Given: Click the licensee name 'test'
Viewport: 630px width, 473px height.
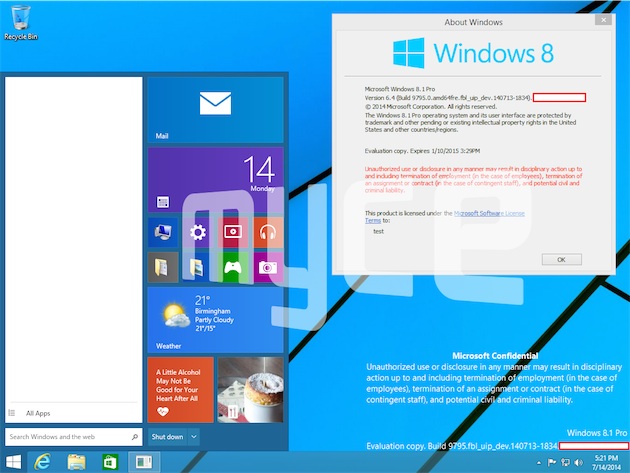Looking at the screenshot, I should point(378,231).
